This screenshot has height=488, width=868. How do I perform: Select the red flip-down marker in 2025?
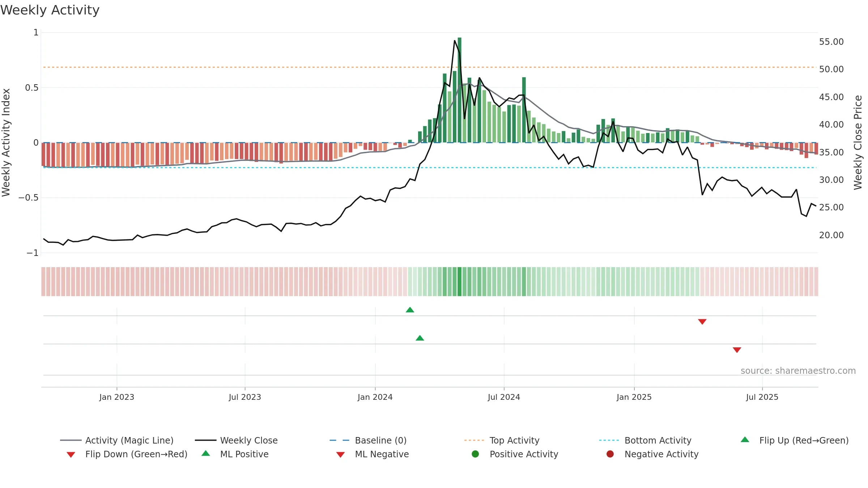click(x=702, y=322)
